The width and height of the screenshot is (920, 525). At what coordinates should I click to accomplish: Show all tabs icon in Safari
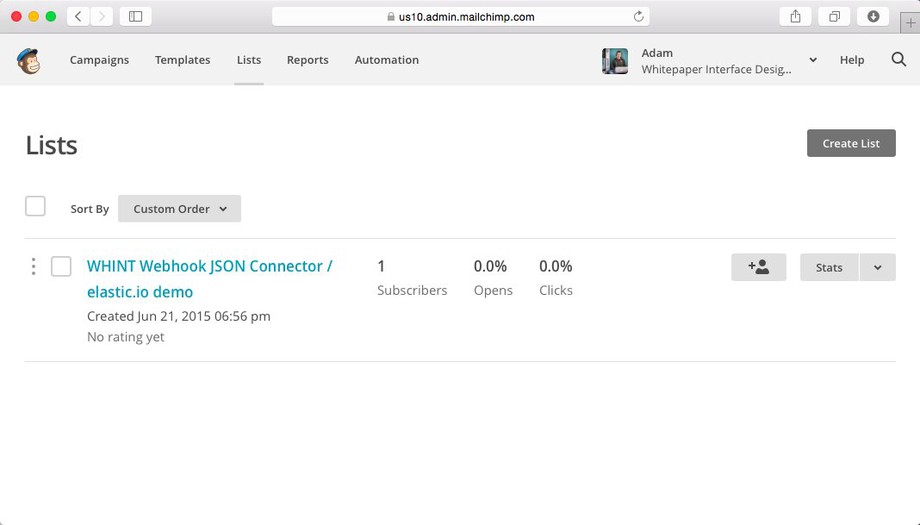tap(834, 16)
